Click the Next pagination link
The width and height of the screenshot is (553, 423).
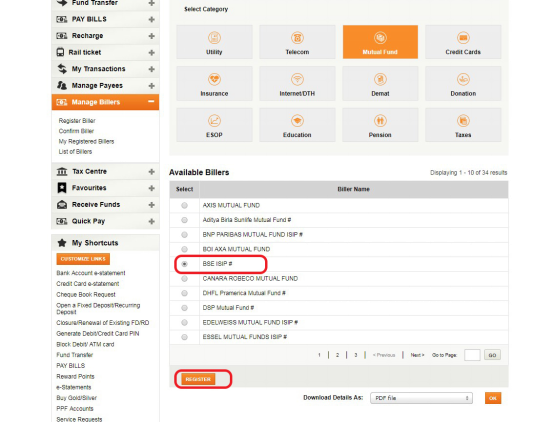[417, 355]
